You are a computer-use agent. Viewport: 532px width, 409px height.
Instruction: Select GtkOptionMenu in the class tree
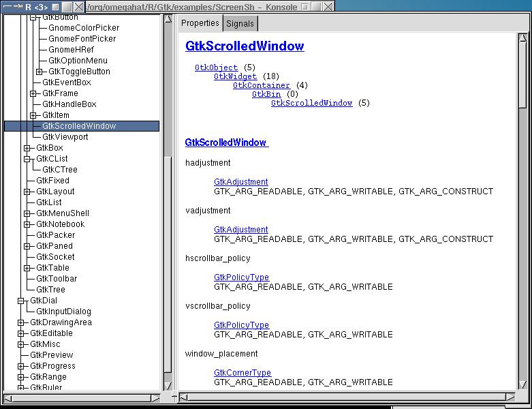point(78,61)
